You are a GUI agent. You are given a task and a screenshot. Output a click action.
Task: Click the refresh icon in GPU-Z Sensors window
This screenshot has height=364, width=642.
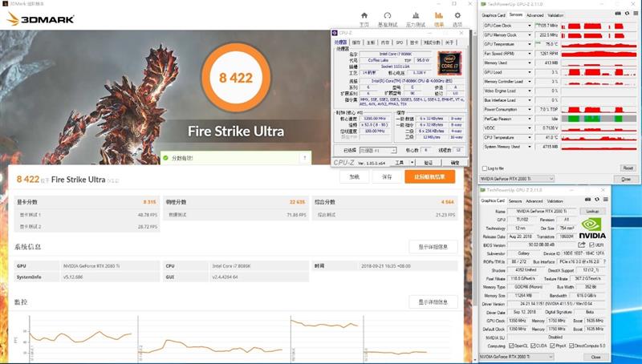click(627, 14)
